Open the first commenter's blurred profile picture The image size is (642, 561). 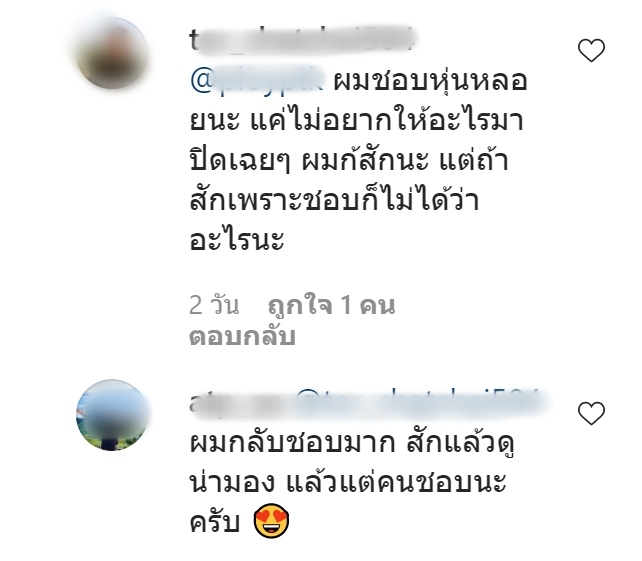coord(112,53)
